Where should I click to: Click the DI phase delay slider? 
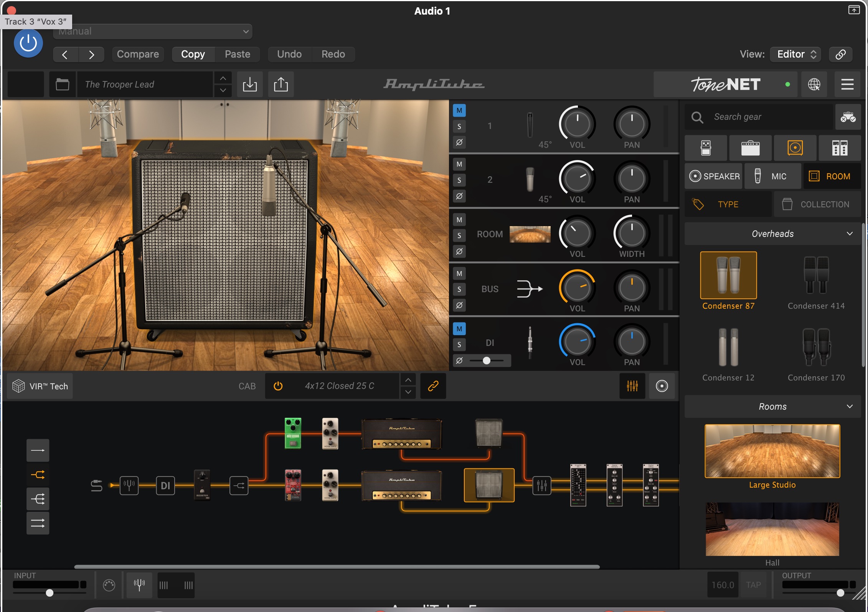[487, 361]
